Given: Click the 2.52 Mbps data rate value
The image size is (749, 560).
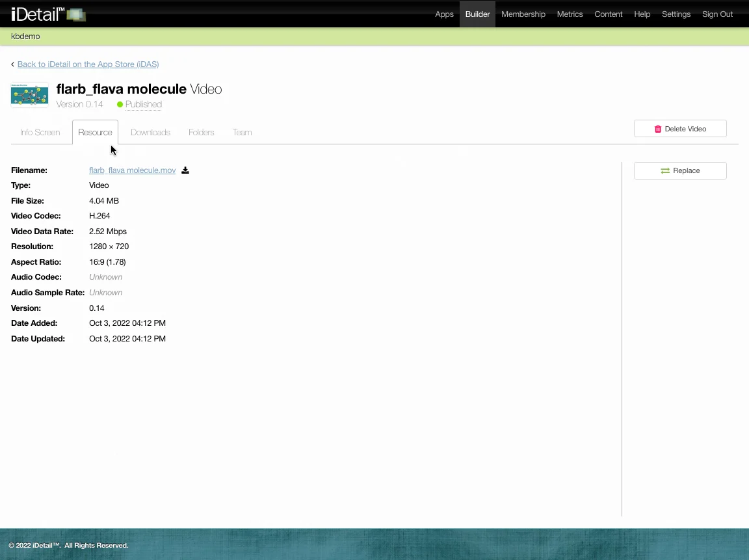Looking at the screenshot, I should coord(107,232).
